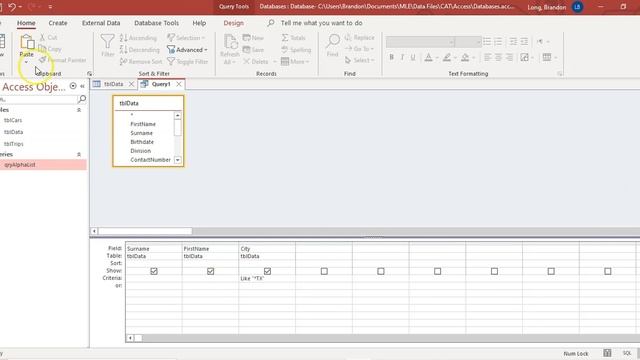Screen dimensions: 640x360
Task: Click Remove Sort
Action: (141, 62)
